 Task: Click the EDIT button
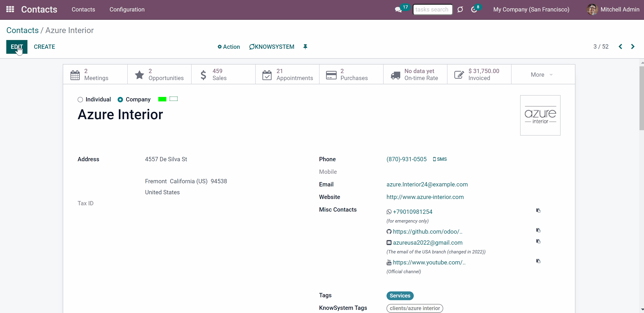(x=17, y=47)
